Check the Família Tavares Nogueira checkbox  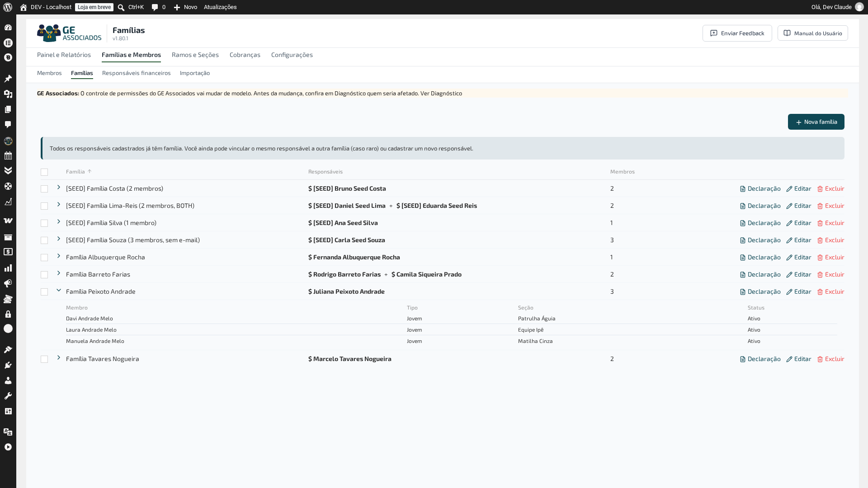(x=44, y=359)
